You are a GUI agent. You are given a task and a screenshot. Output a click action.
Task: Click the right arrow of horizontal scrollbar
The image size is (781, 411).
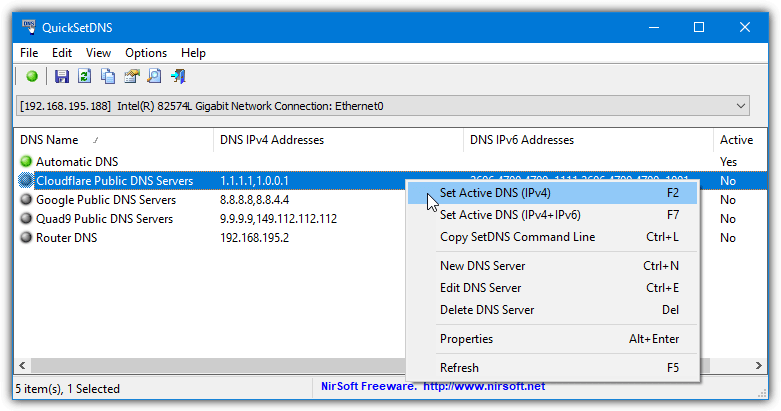point(759,365)
